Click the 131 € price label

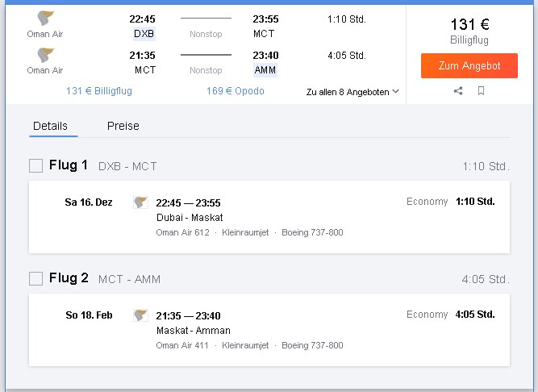tap(469, 24)
